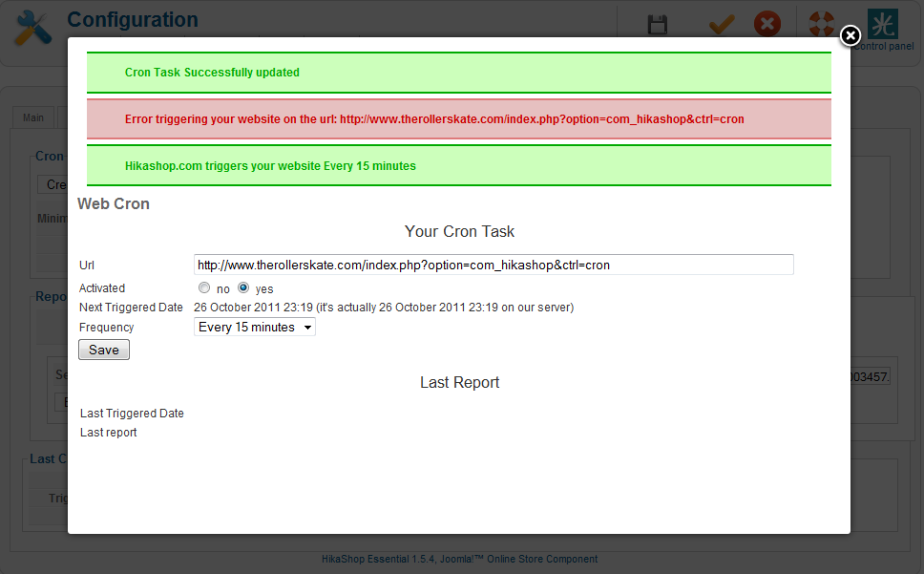Select the 'yes' Activated radio button
Screen dimensions: 924x574
(243, 287)
